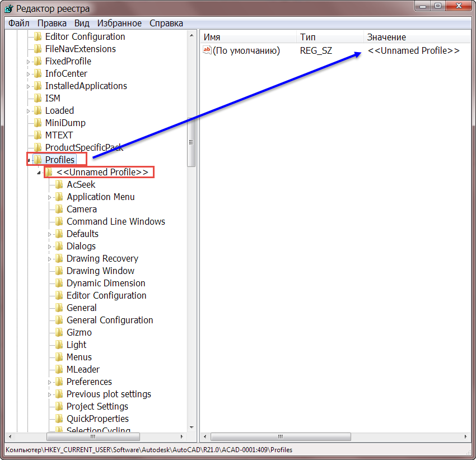Image resolution: width=476 pixels, height=460 pixels.
Task: Expand the InfoCenter key
Action: tap(28, 74)
